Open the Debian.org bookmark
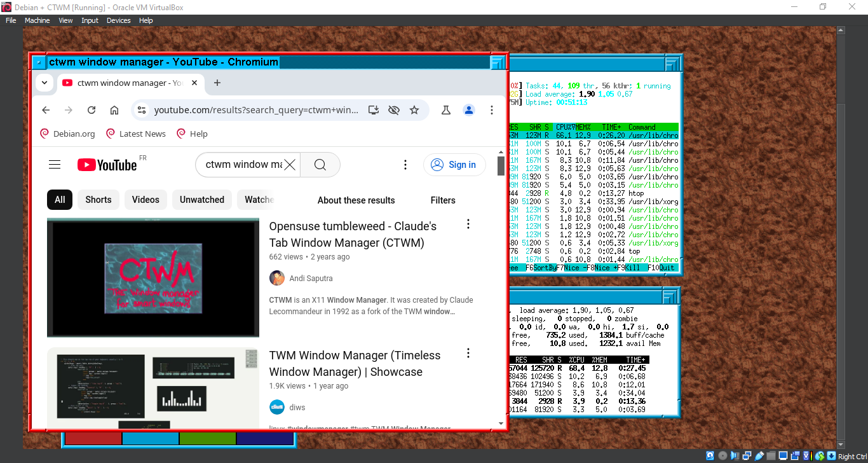 point(67,134)
